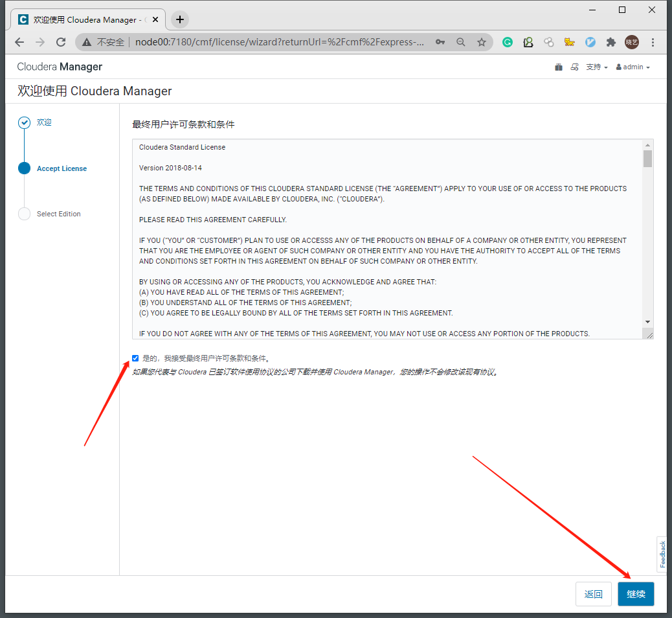672x618 pixels.
Task: Click the license scrollbar thumb
Action: click(x=647, y=159)
